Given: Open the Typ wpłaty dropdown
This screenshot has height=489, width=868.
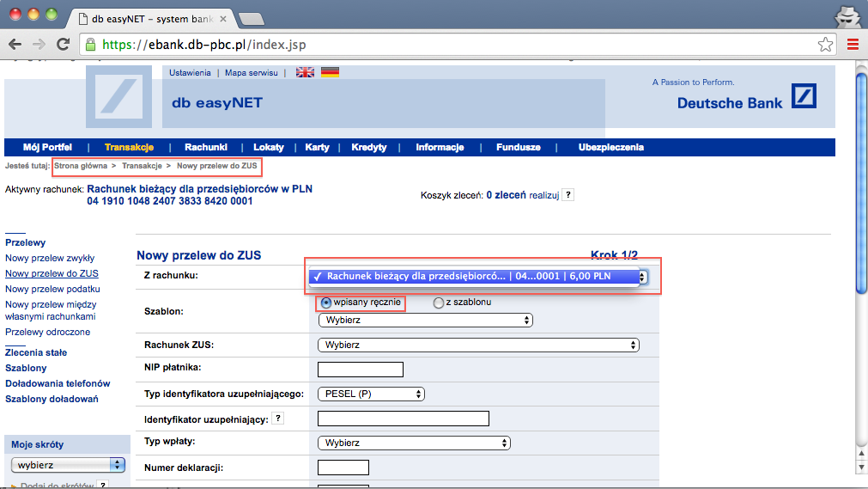Looking at the screenshot, I should [414, 443].
